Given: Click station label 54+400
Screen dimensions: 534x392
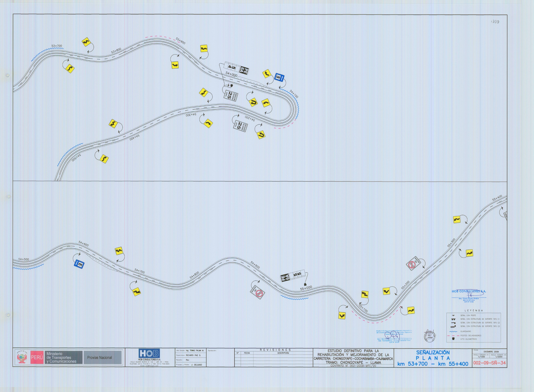Looking at the screenshot, I should (x=135, y=137).
